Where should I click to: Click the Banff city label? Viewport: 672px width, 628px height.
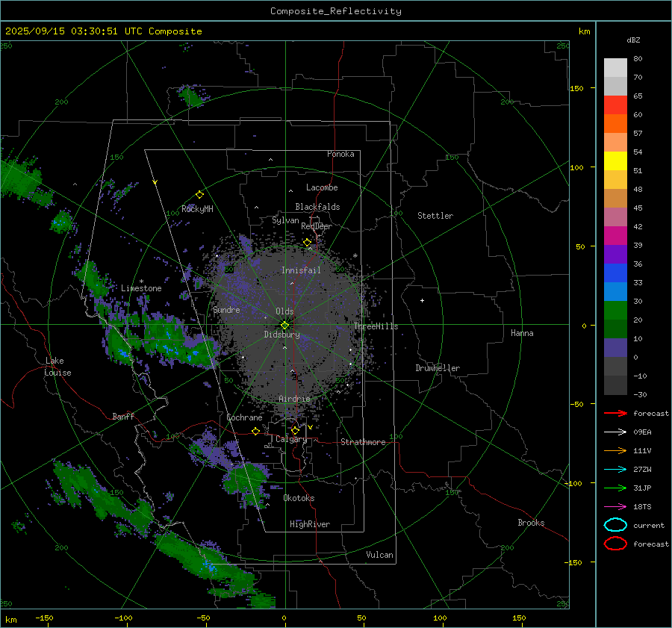click(123, 416)
